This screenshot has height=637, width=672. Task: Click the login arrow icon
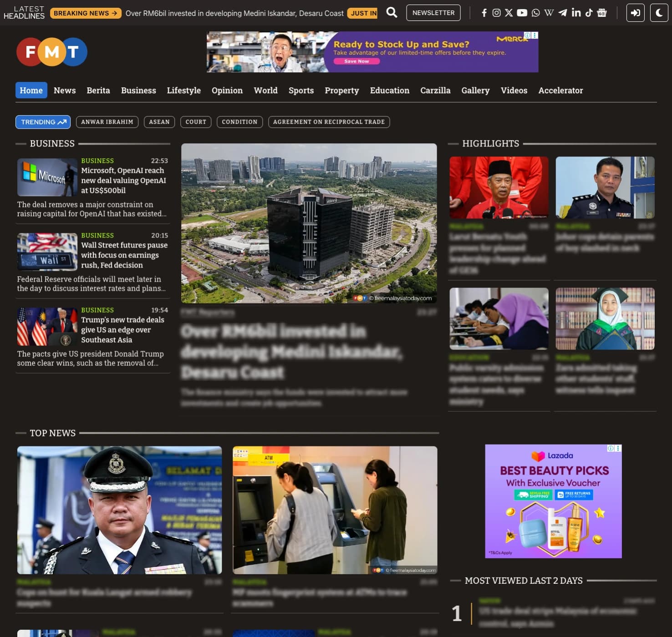(635, 13)
